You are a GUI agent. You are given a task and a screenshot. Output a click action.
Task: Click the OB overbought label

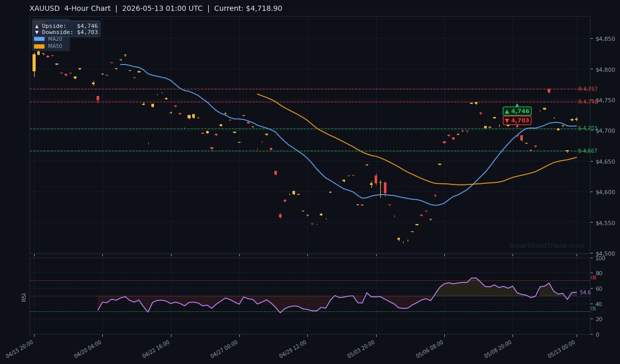(x=593, y=278)
